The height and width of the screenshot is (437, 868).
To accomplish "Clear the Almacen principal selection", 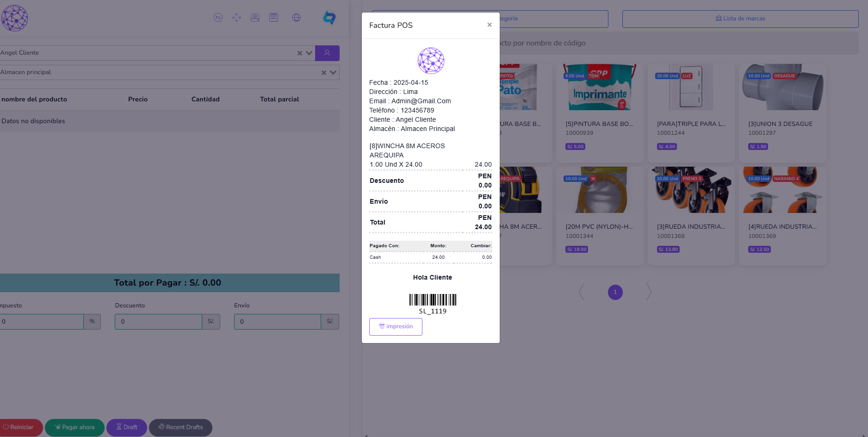I will coord(324,73).
